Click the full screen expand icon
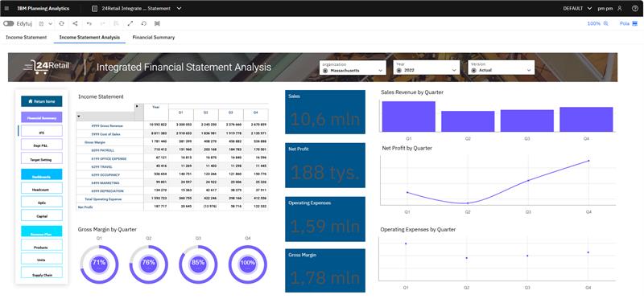Image resolution: width=644 pixels, height=303 pixels. click(130, 24)
